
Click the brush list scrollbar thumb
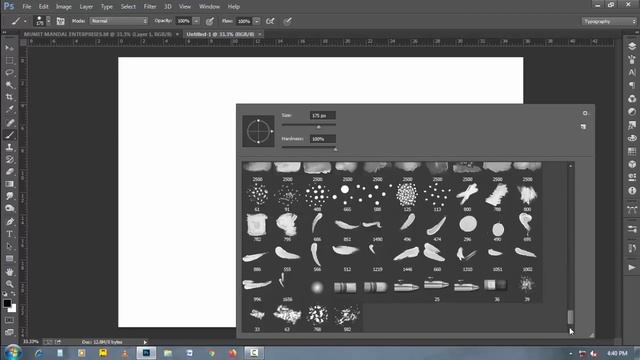point(570,317)
